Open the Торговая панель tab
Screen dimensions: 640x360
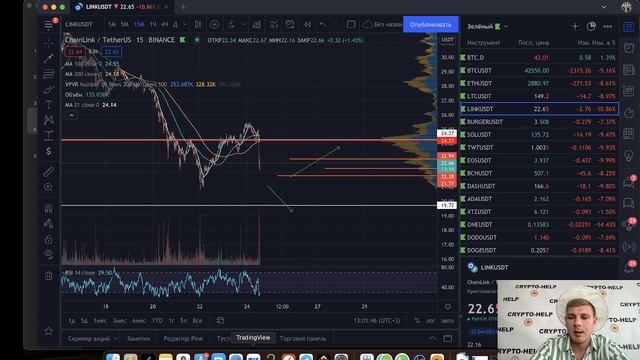pos(303,339)
